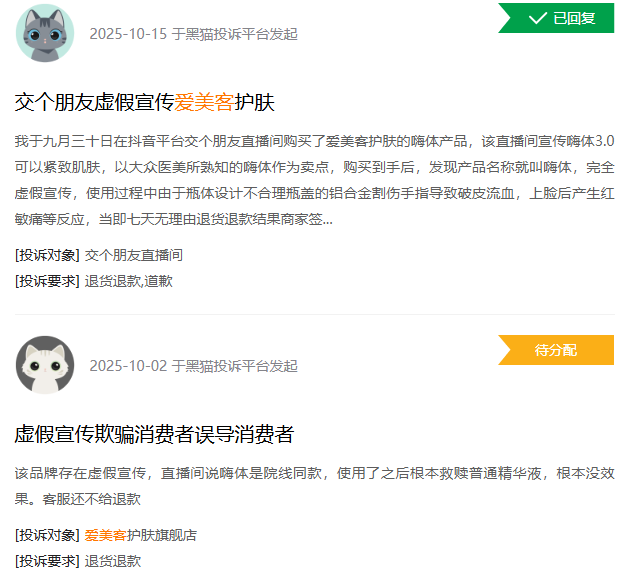The height and width of the screenshot is (574, 628).
Task: Click 退货退款 demand in second complaint
Action: pyautogui.click(x=113, y=561)
